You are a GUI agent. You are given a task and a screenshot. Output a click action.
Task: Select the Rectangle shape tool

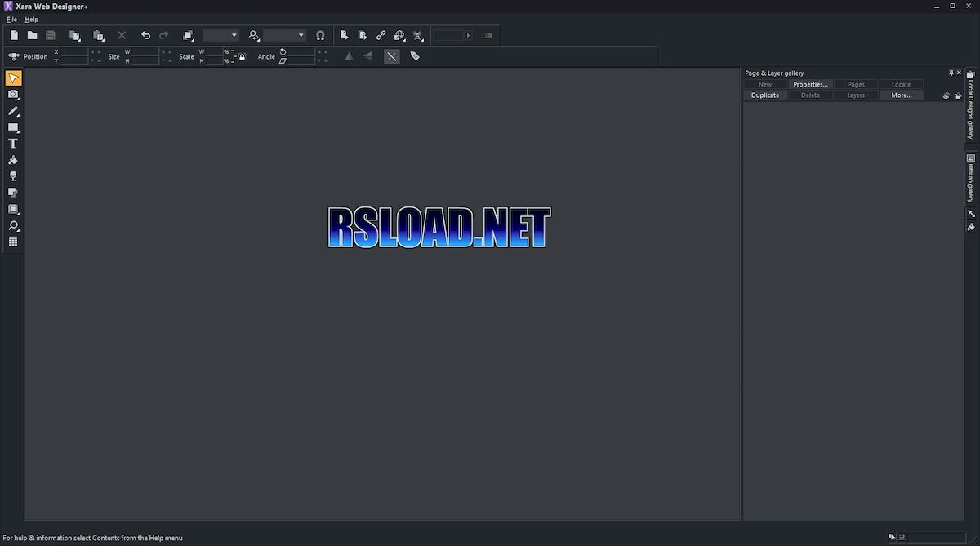(13, 127)
